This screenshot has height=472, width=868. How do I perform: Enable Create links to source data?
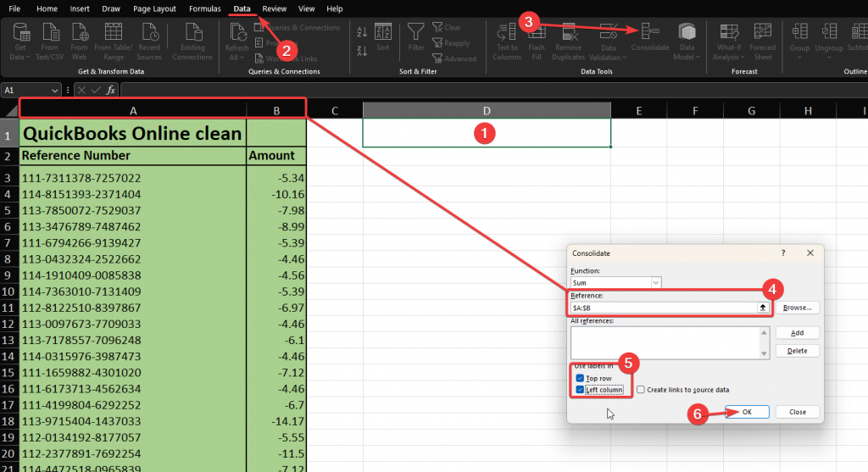pyautogui.click(x=641, y=390)
